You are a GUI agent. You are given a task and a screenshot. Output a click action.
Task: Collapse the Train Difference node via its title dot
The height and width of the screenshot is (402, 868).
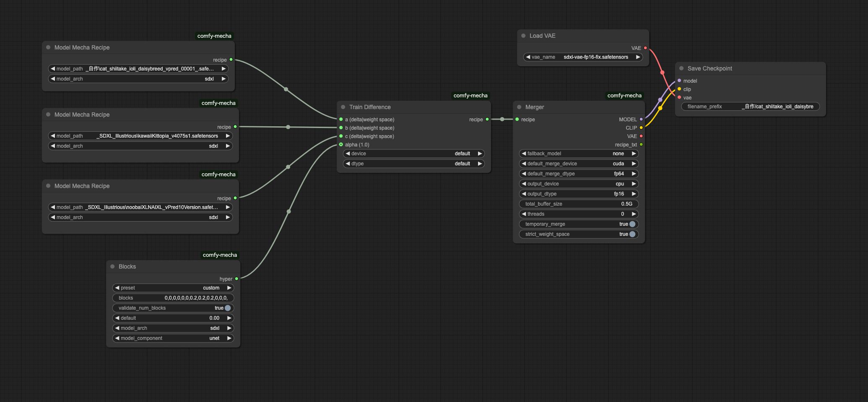point(343,107)
